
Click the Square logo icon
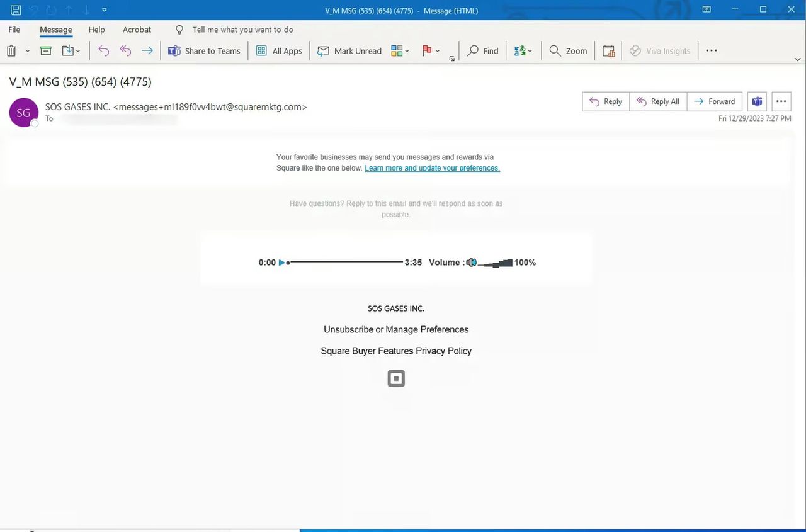[x=396, y=378]
